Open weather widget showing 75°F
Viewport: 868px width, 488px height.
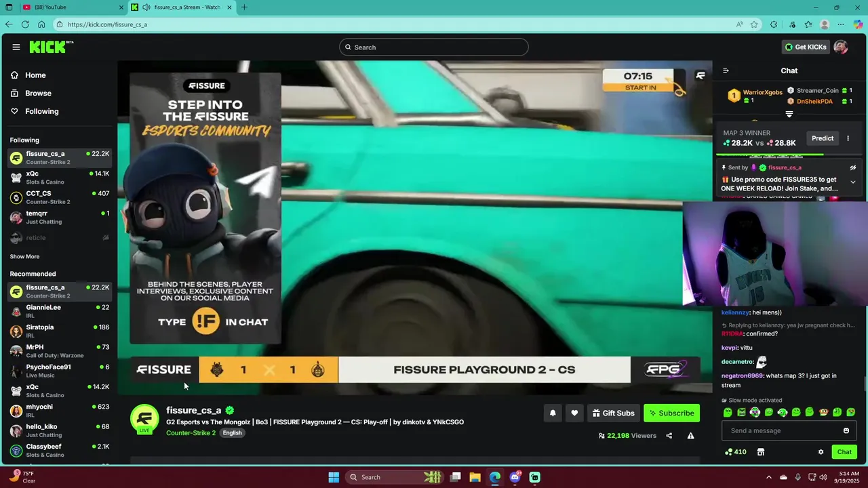[x=23, y=477]
